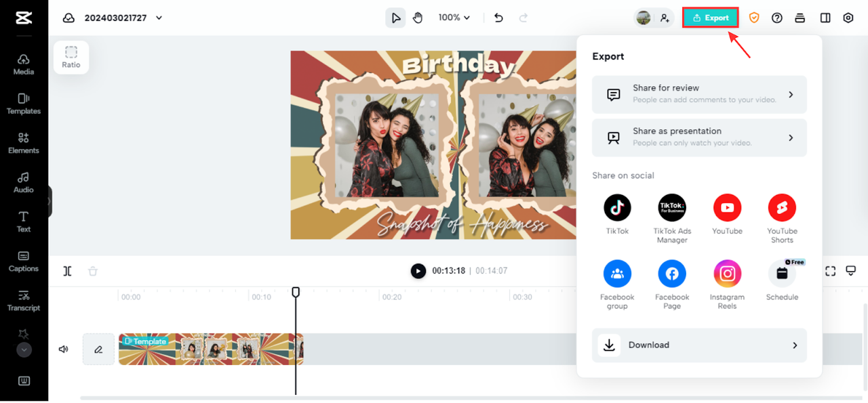Screen dimensions: 868x403
Task: Open the Download option
Action: coord(699,345)
